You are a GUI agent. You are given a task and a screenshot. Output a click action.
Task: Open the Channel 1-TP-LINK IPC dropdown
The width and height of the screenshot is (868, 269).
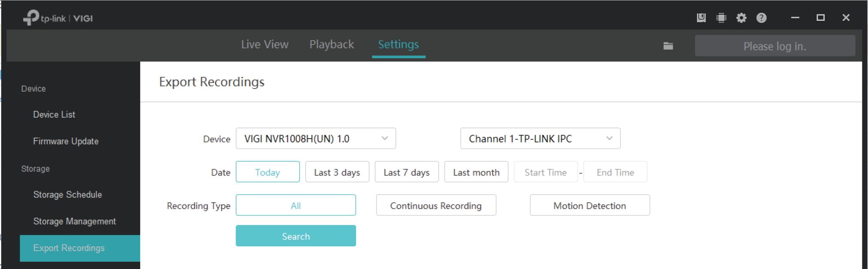point(540,139)
